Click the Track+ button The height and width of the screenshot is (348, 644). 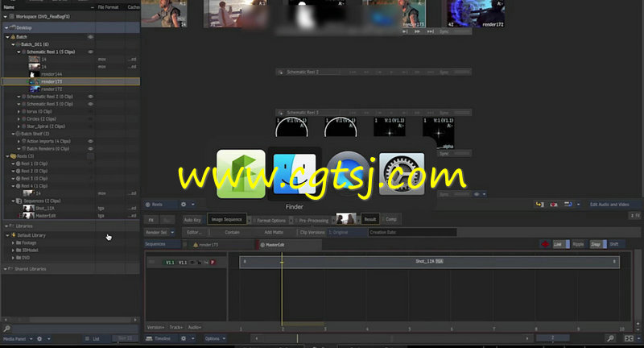[176, 327]
